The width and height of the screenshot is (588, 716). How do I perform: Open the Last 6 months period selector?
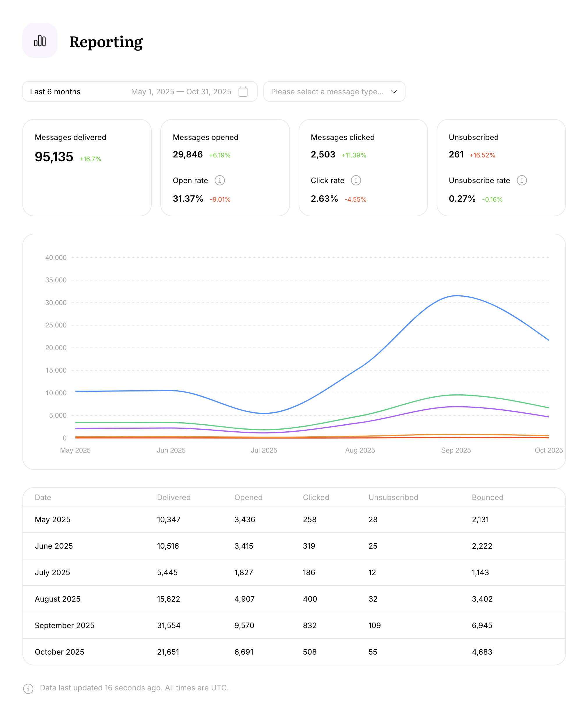(55, 91)
